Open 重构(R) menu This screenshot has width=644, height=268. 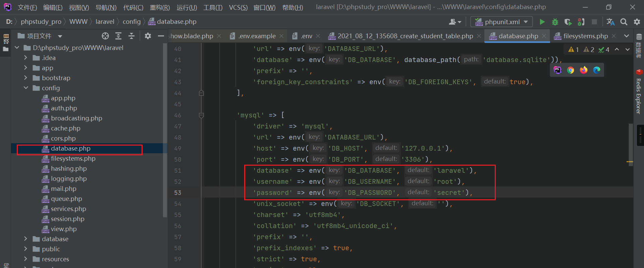click(160, 7)
